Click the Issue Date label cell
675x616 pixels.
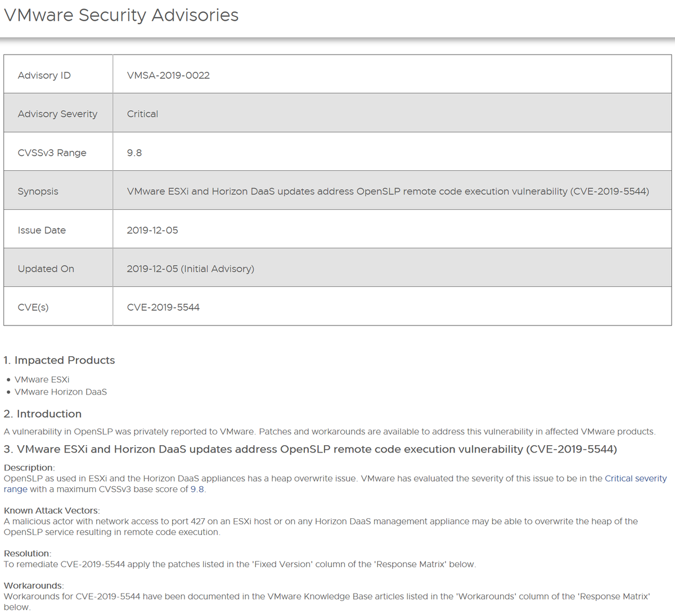(x=58, y=229)
